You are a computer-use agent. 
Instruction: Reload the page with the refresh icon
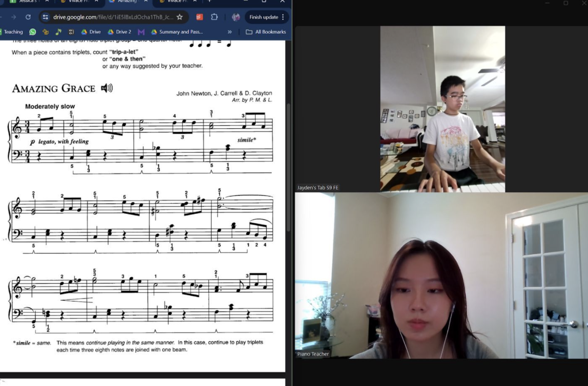coord(28,17)
